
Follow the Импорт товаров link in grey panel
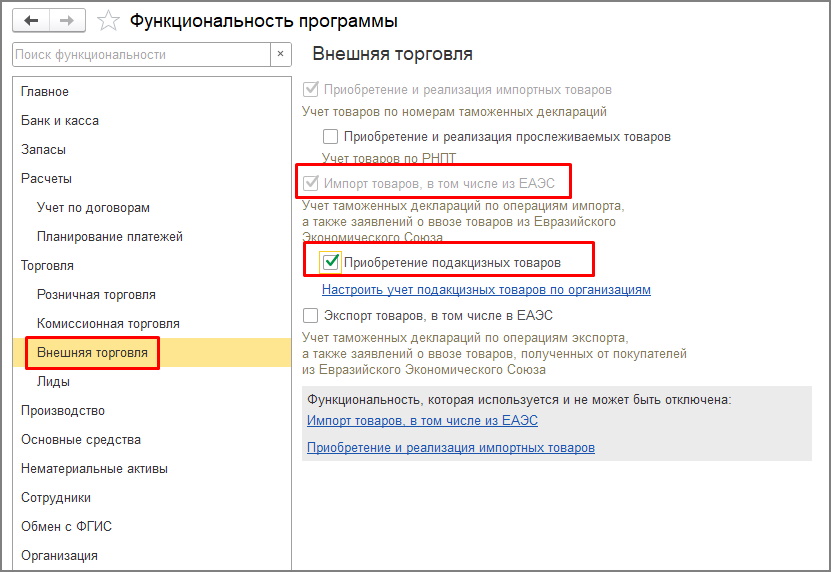422,420
